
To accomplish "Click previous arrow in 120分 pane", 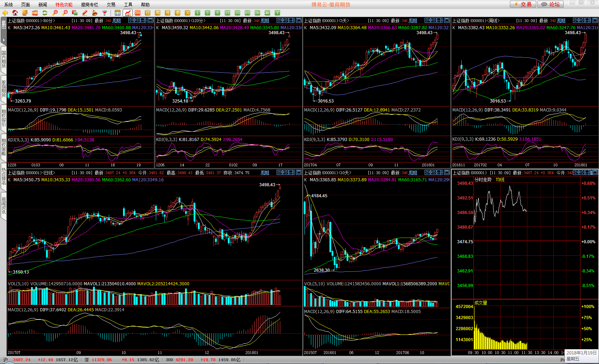I will click(280, 20).
